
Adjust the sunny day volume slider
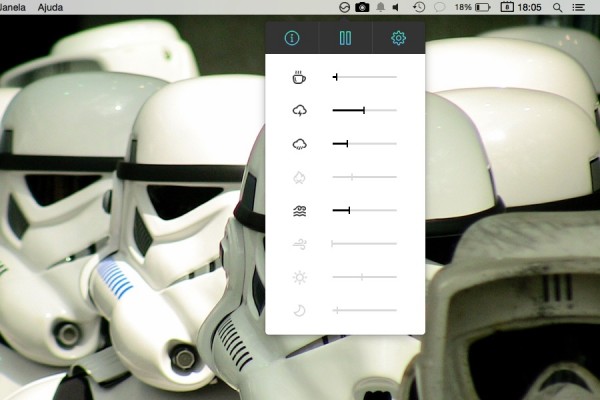point(364,277)
